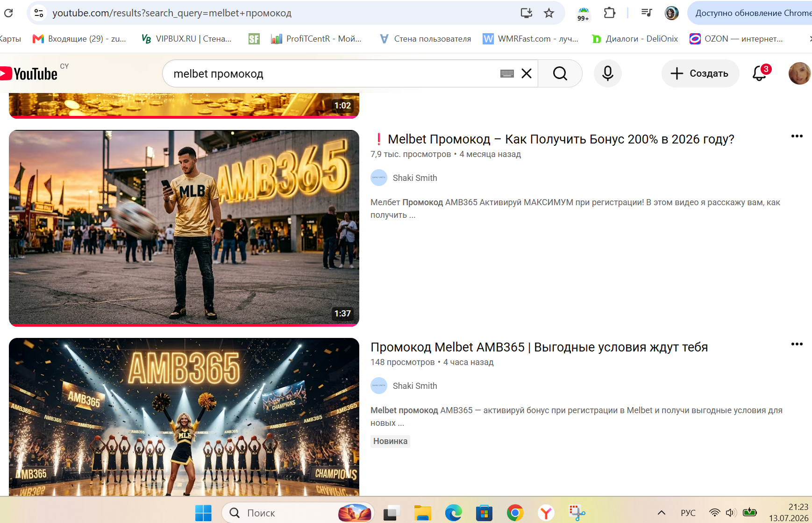Open Task View on the taskbar
This screenshot has height=523, width=812.
coord(392,513)
